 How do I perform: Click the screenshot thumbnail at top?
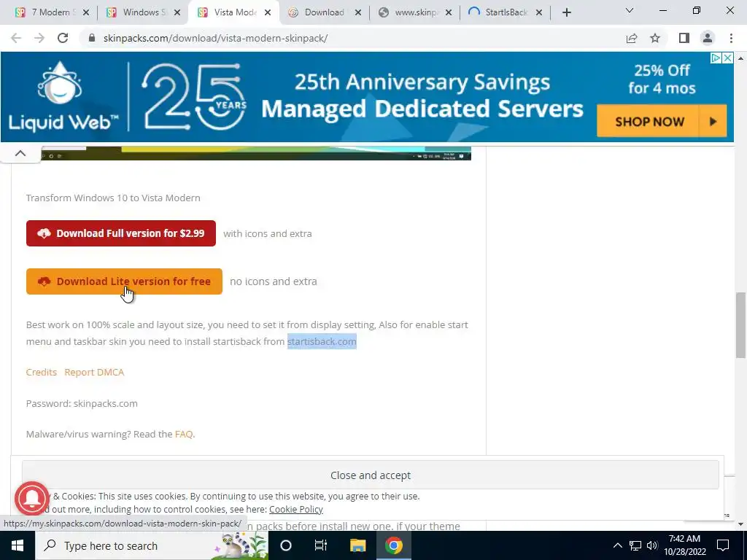256,153
